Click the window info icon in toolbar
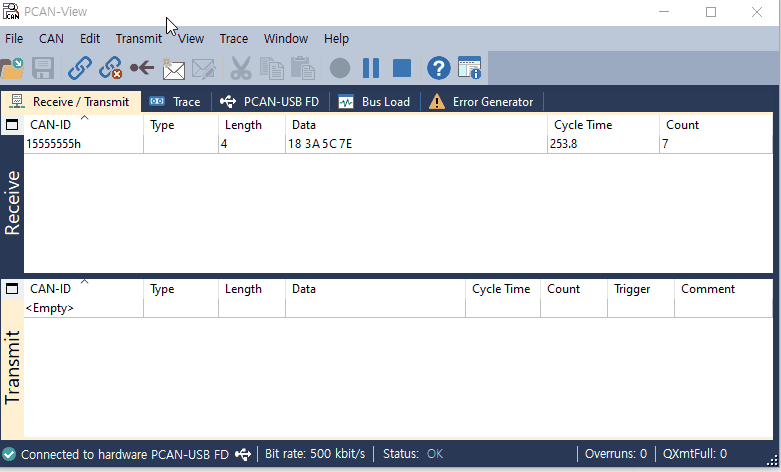Viewport: 781px width, 472px height. pos(470,68)
